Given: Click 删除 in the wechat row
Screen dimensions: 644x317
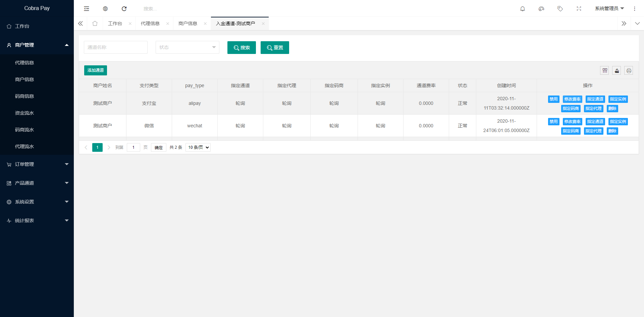Looking at the screenshot, I should tap(612, 131).
